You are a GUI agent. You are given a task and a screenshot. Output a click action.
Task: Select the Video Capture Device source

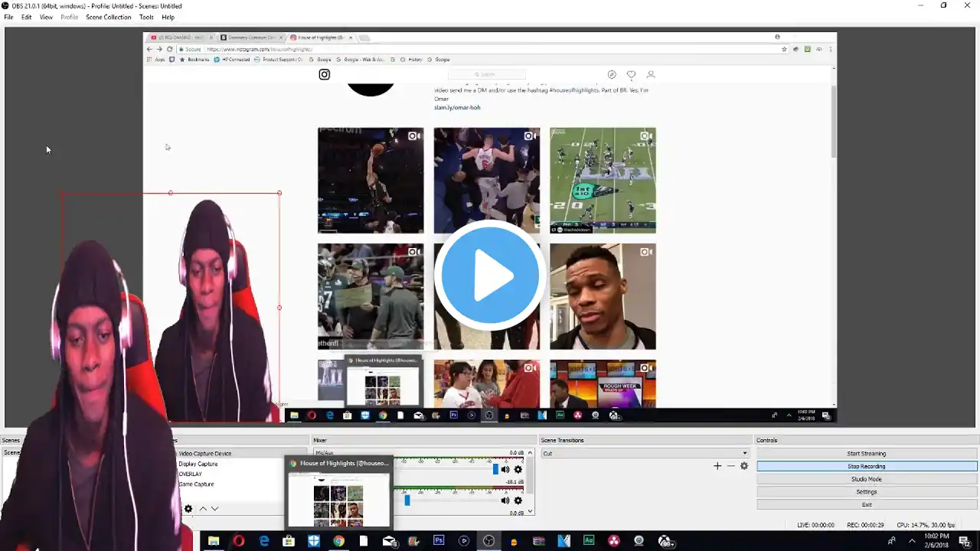click(x=204, y=453)
